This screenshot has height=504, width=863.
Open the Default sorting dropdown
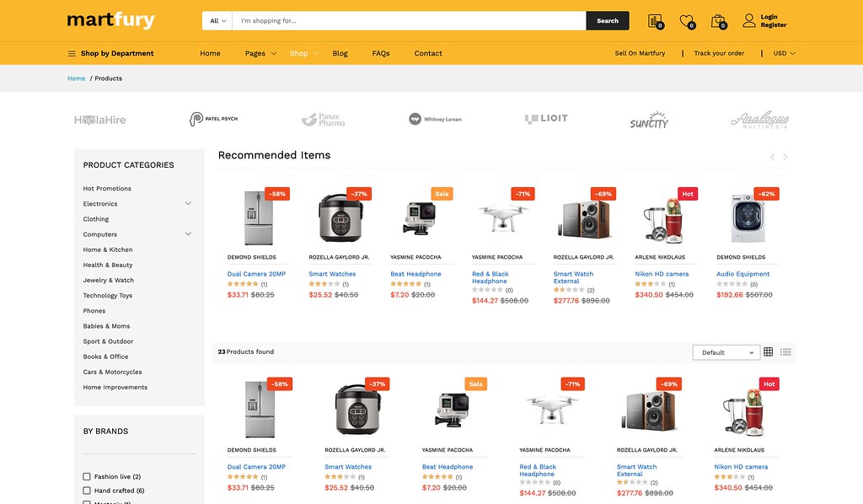726,352
